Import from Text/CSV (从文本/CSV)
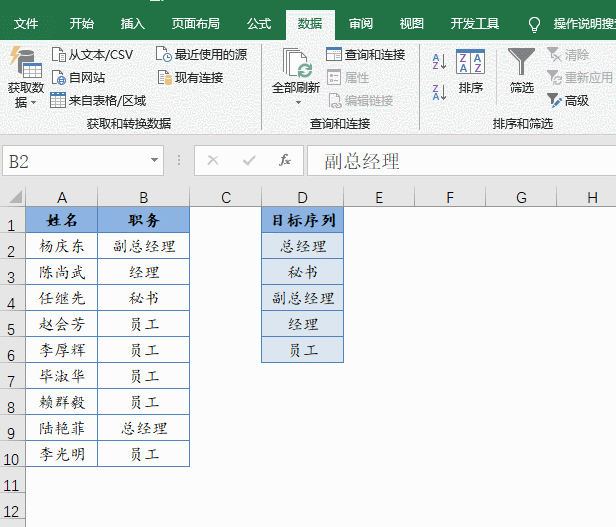 point(93,55)
